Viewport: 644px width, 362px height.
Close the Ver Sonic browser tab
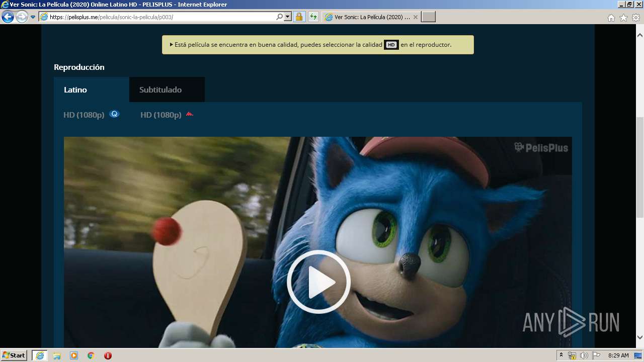coord(416,17)
